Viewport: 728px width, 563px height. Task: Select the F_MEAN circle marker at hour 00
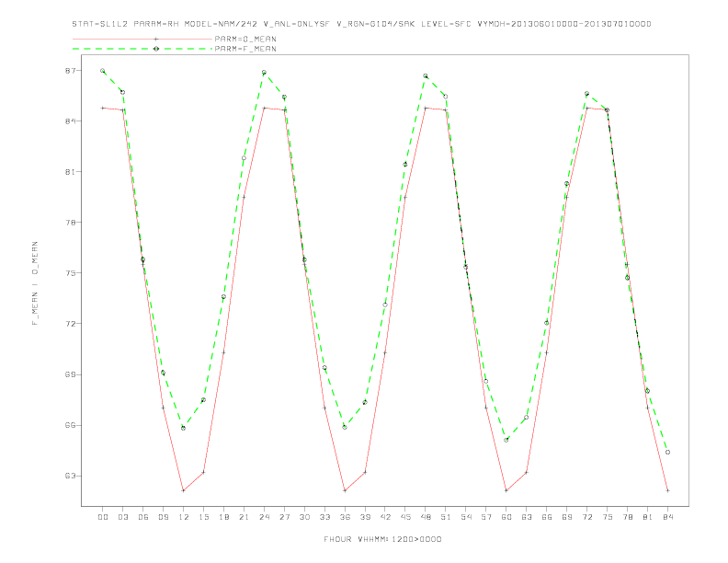coord(103,71)
